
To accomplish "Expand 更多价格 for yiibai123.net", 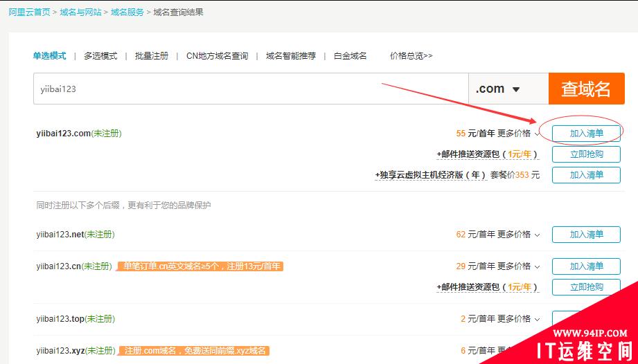I will [518, 235].
